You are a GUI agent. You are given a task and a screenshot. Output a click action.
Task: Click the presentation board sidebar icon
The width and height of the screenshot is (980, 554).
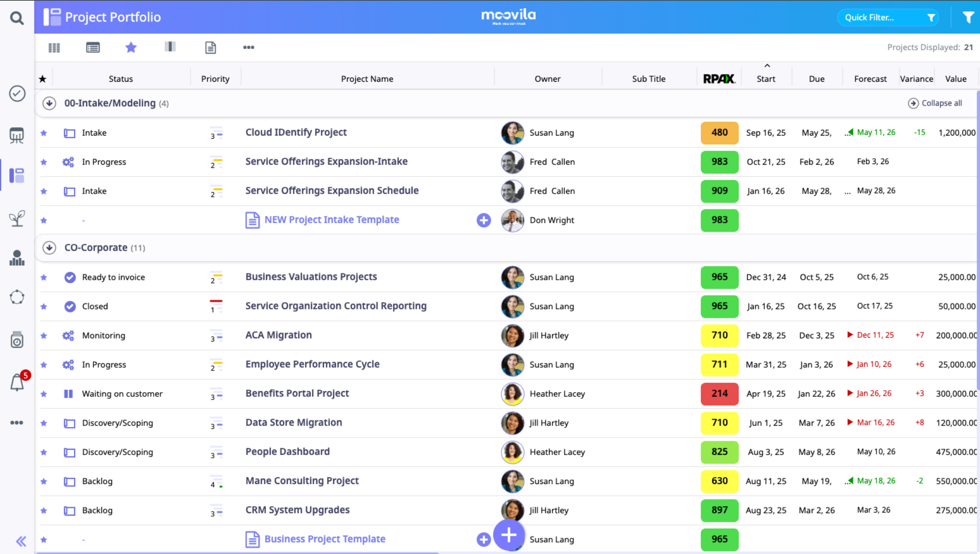[x=17, y=135]
